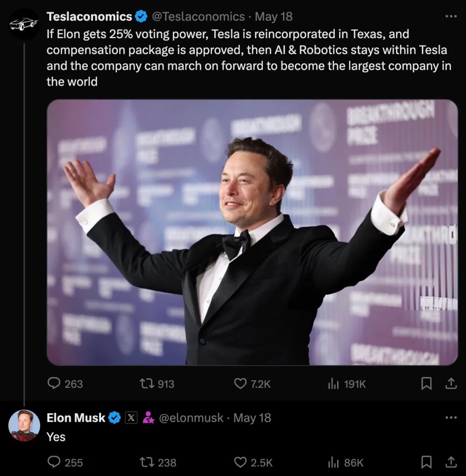Image resolution: width=466 pixels, height=476 pixels.
Task: Click the subscriptions badge next to Elon's name
Action: pos(149,417)
